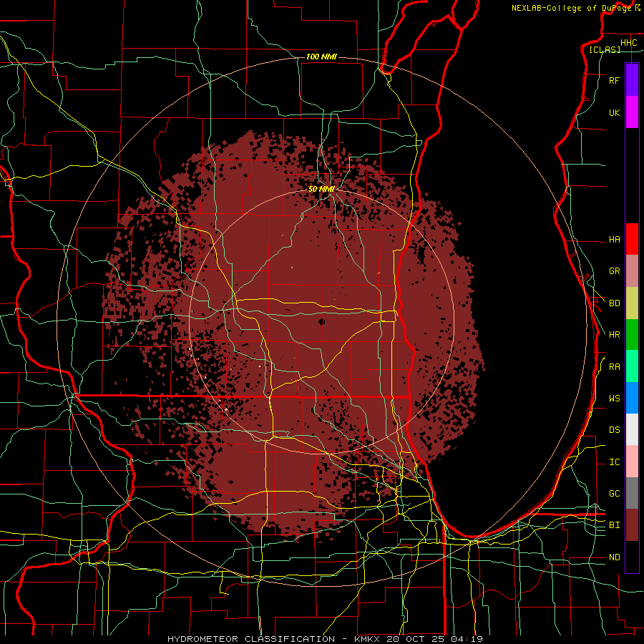Click the bright red HA legend swatch

click(632, 239)
